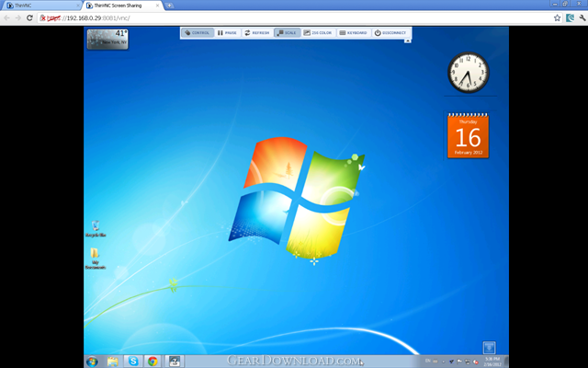
Task: Click the network icon in system tray
Action: (x=468, y=362)
